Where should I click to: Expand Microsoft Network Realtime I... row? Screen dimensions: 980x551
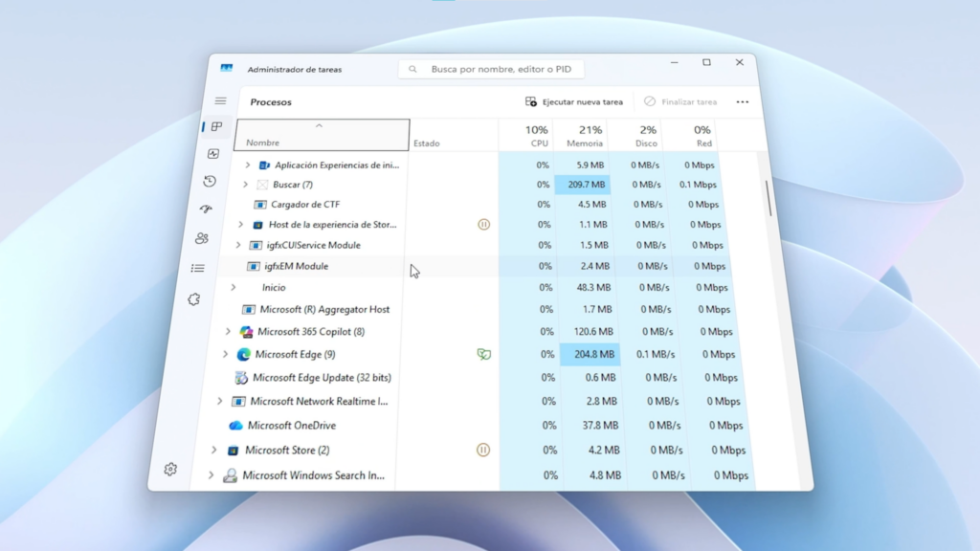219,401
